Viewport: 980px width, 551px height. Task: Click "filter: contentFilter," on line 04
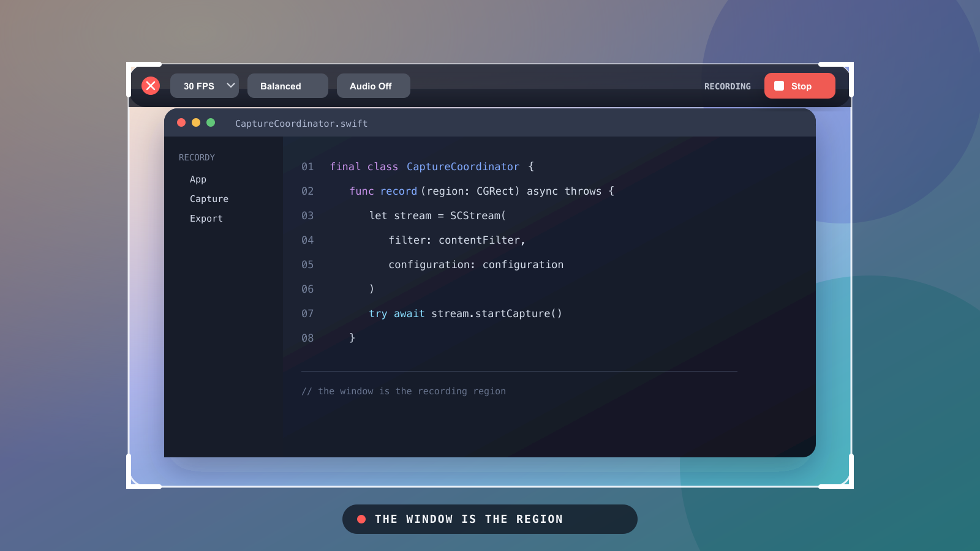457,240
